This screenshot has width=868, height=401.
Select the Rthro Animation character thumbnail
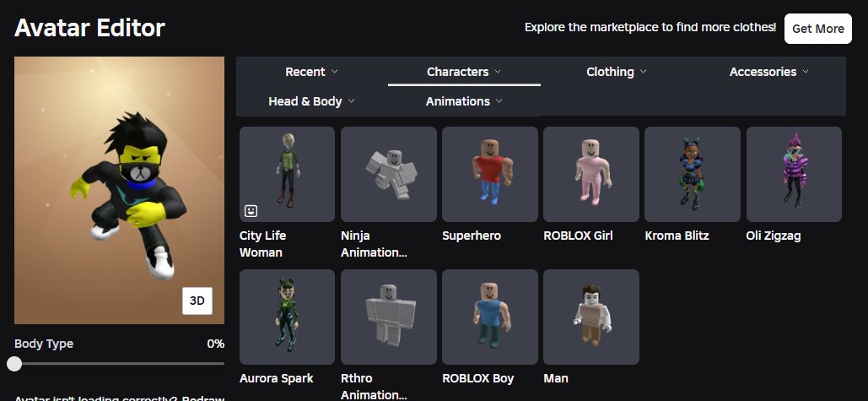(x=389, y=317)
